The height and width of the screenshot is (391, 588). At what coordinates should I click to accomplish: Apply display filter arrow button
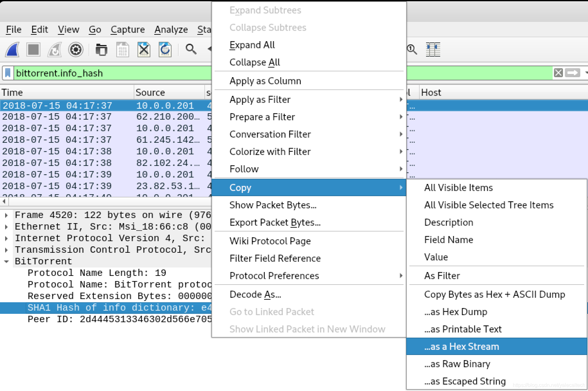(x=573, y=73)
